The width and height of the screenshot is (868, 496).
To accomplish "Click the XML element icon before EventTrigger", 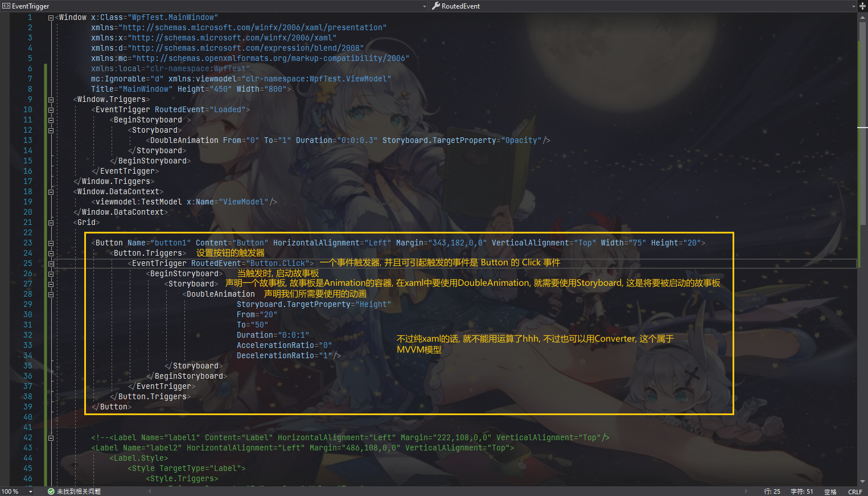I will 6,6.
